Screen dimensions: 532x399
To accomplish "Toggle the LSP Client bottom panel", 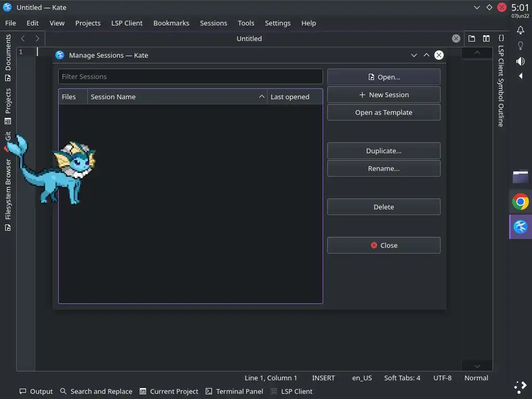I will (291, 391).
